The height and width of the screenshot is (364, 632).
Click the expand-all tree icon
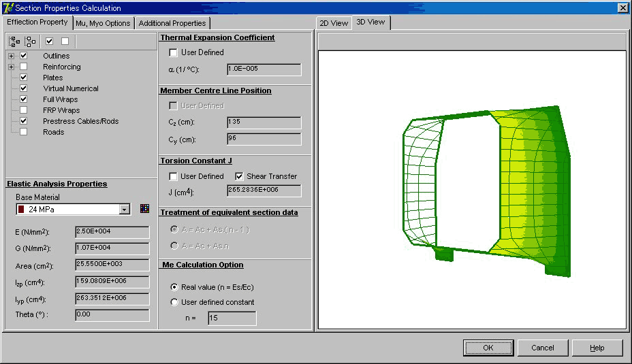click(14, 41)
